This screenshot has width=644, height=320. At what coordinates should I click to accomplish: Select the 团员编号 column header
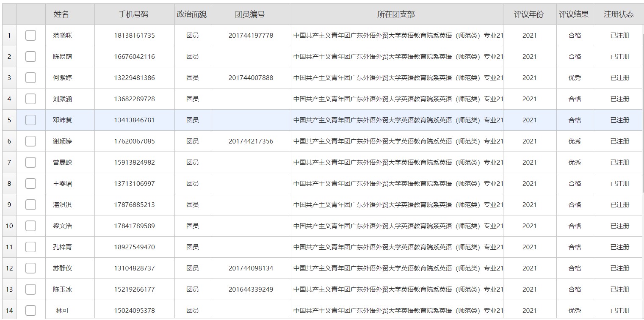(250, 14)
